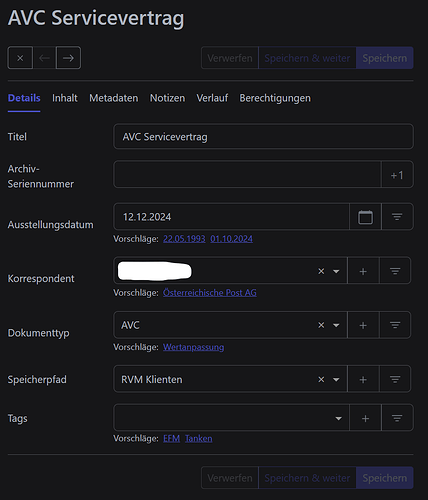Image resolution: width=428 pixels, height=500 pixels.
Task: Open the calendar picker for Ausstellungsdatum
Action: click(365, 217)
